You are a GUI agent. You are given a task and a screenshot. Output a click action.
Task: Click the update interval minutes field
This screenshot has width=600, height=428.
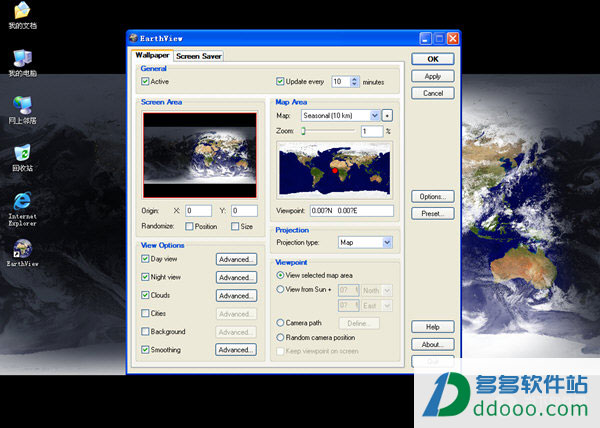coord(341,81)
